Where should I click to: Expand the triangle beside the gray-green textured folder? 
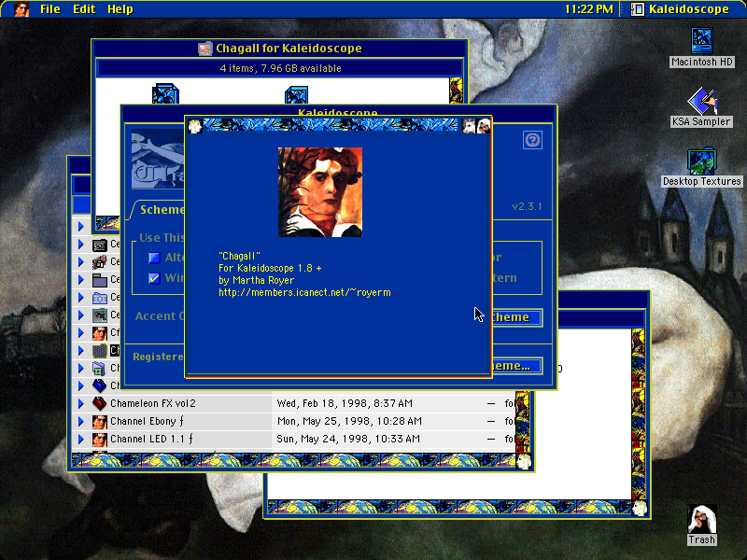[x=81, y=315]
